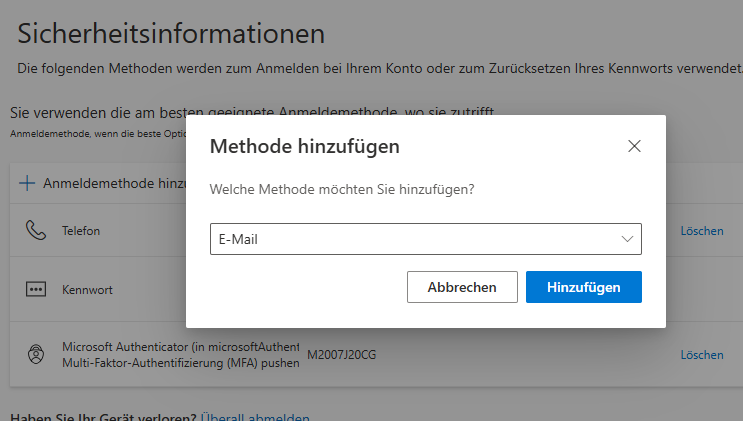
Task: Click the Welche Methode möchten Sie hinzufügen prompt
Action: pyautogui.click(x=341, y=189)
